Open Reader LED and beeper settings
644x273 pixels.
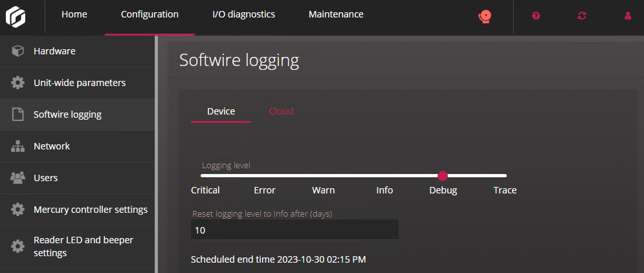83,246
